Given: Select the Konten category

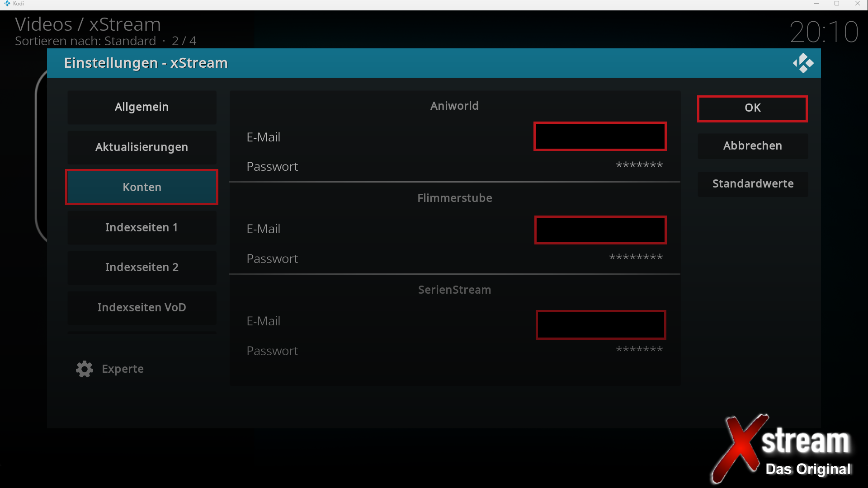Looking at the screenshot, I should click(142, 187).
